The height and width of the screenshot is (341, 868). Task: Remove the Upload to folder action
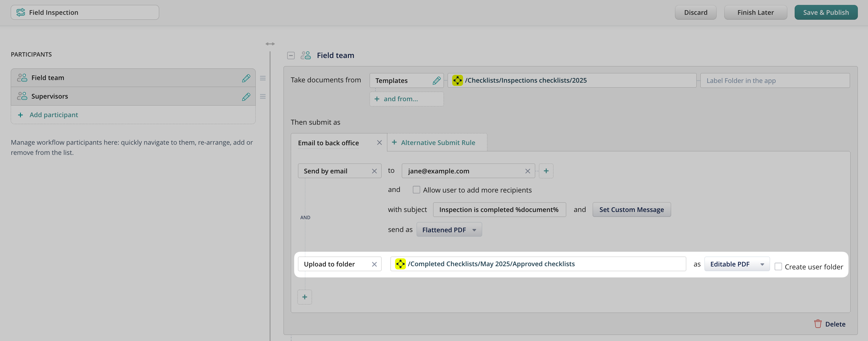click(x=374, y=264)
